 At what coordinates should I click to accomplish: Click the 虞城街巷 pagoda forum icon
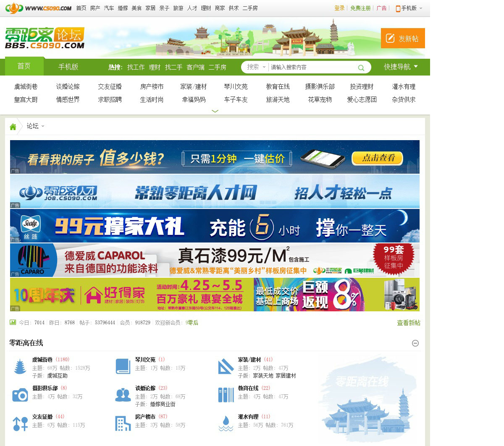(x=20, y=366)
